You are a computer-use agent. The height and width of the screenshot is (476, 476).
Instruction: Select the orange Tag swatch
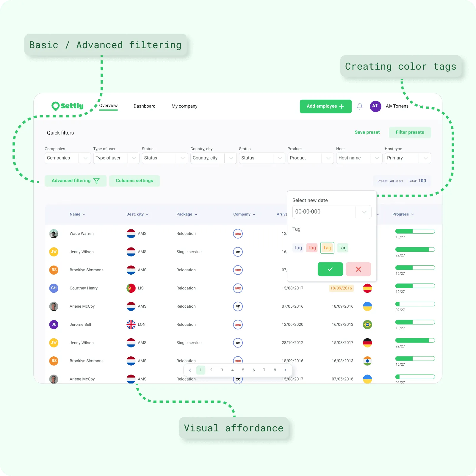click(327, 248)
